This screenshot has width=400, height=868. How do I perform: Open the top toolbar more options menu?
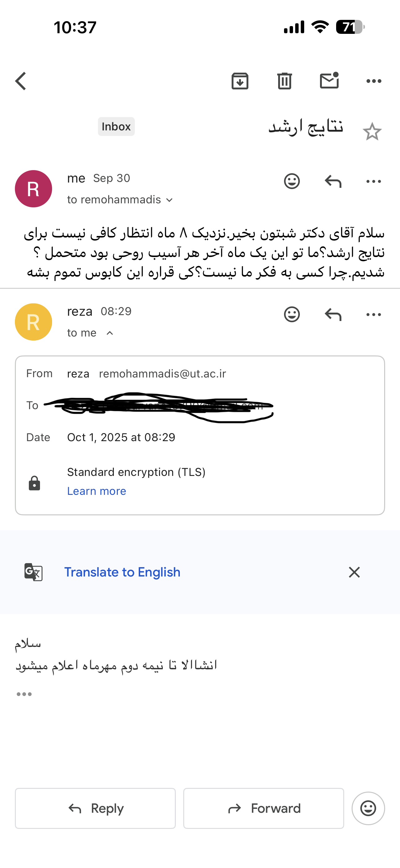click(374, 81)
